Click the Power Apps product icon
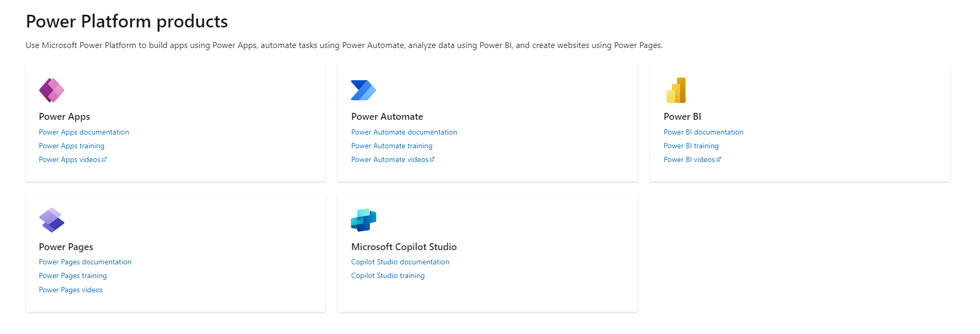 [x=51, y=90]
